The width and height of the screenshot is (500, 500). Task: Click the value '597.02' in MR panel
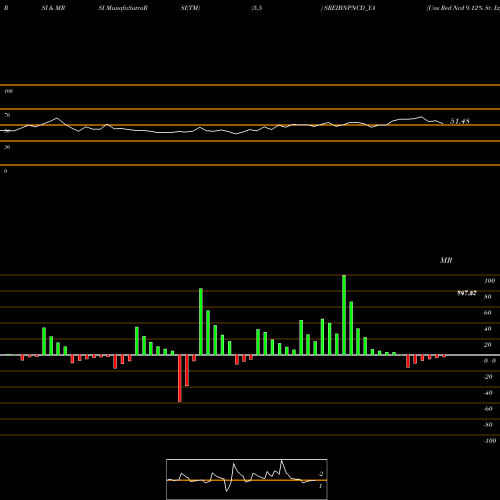click(x=467, y=293)
